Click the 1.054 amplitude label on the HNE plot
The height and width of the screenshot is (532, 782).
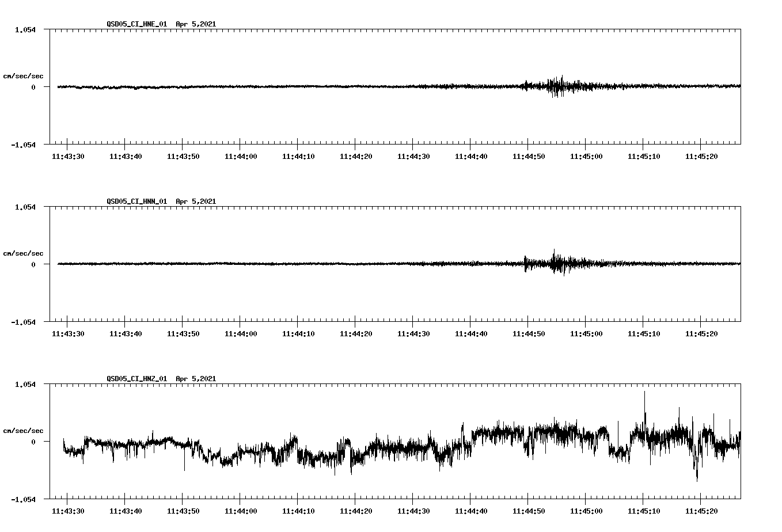(26, 31)
